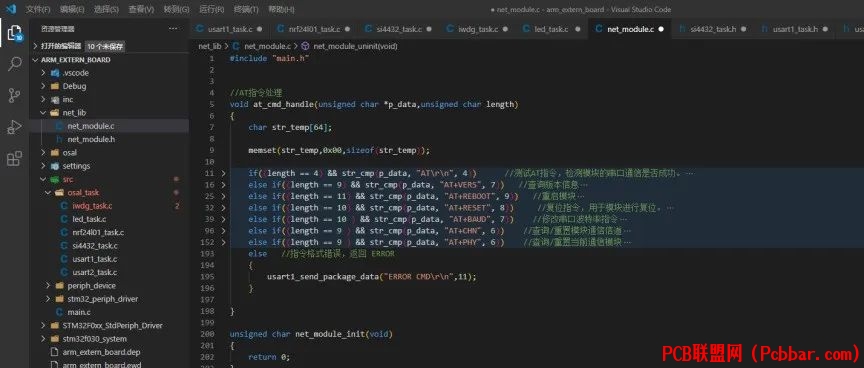Screen dimensions: 864x368
Task: Expand the Debug folder
Action: (43, 86)
